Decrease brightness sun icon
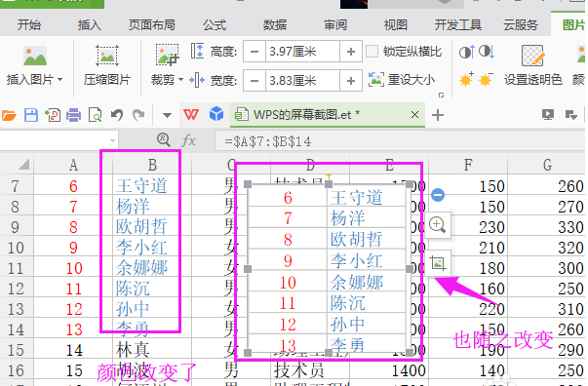Image resolution: width=588 pixels, height=386 pixels. (486, 80)
